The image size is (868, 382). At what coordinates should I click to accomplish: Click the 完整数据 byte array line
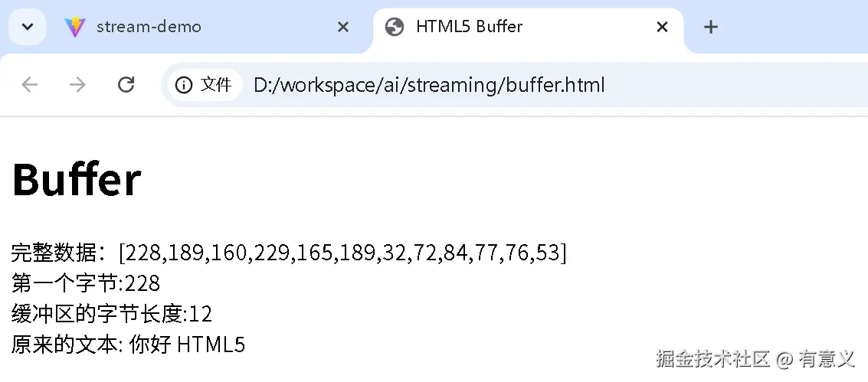pos(289,252)
